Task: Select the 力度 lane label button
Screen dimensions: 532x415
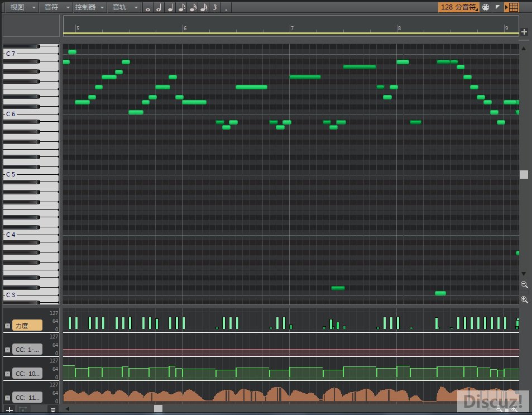Action: click(27, 325)
